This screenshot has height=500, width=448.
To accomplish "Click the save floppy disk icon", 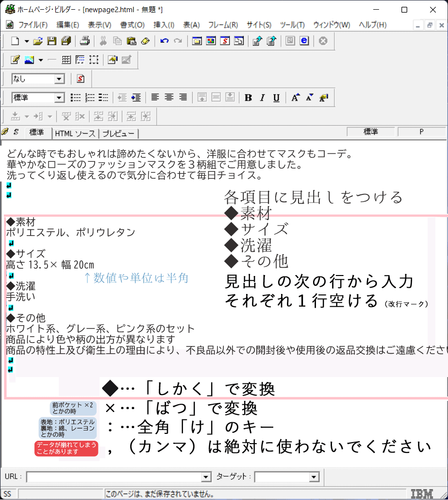I will coord(51,41).
